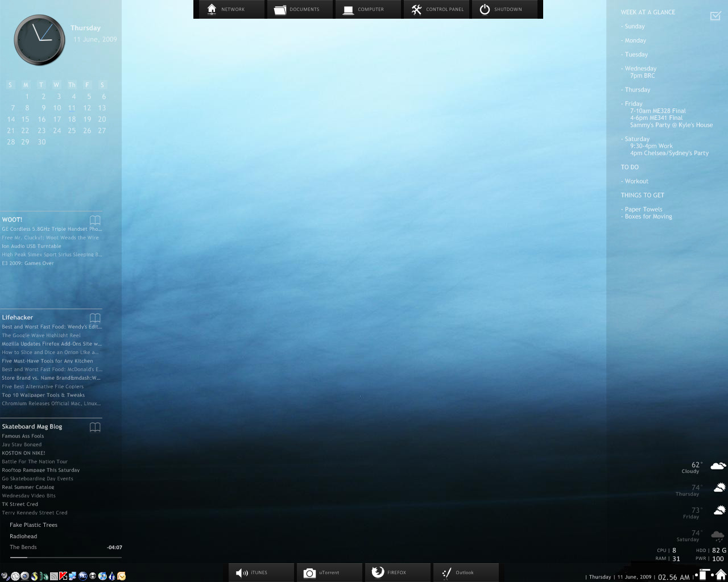Click the orange Outlook tray icon
The image size is (728, 582).
pos(121,576)
